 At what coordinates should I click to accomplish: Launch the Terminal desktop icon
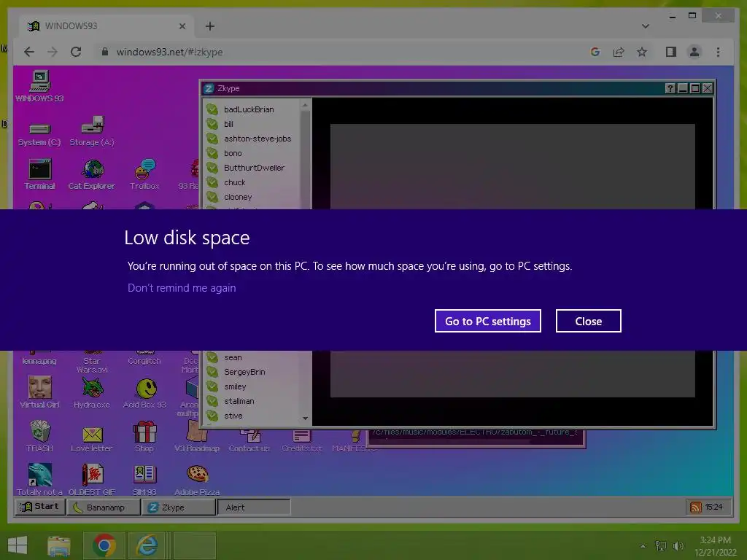tap(39, 175)
